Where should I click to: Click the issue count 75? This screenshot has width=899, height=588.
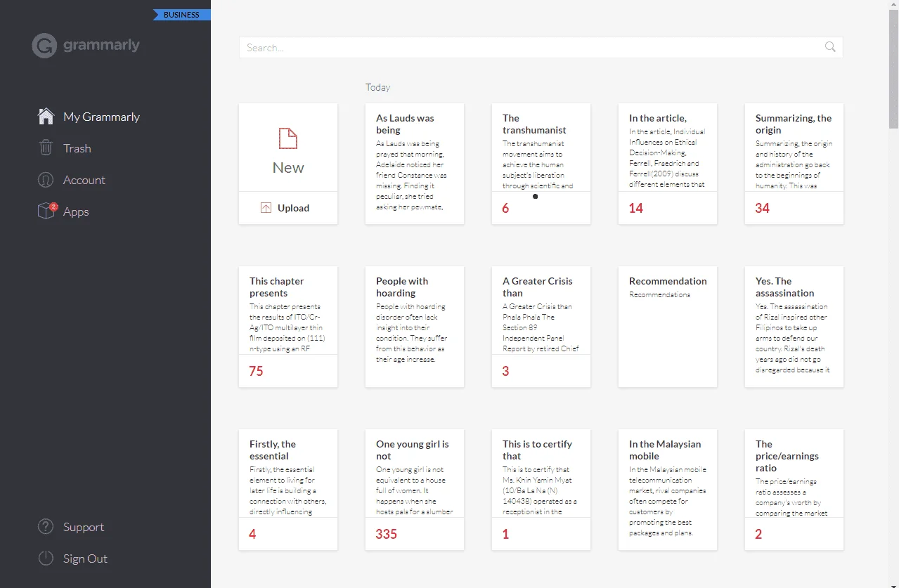pyautogui.click(x=257, y=371)
